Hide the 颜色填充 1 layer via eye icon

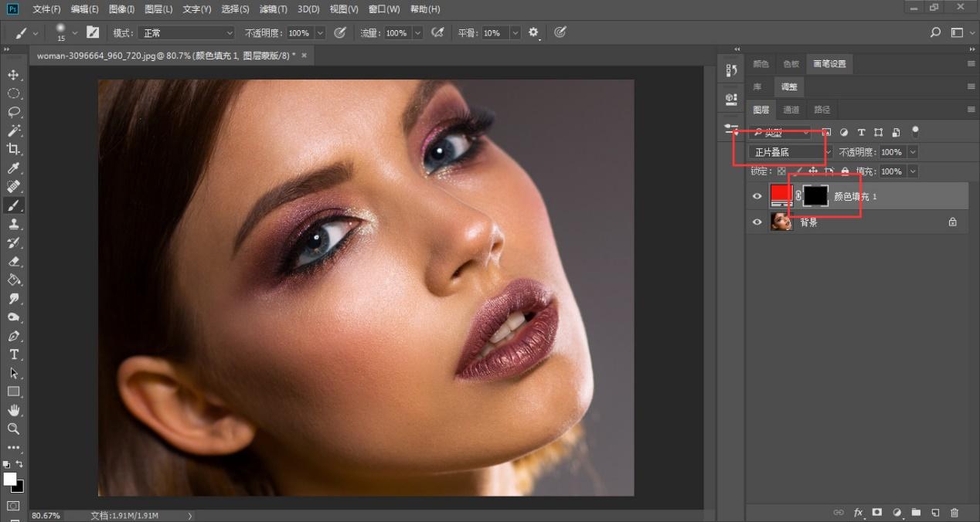(x=757, y=197)
